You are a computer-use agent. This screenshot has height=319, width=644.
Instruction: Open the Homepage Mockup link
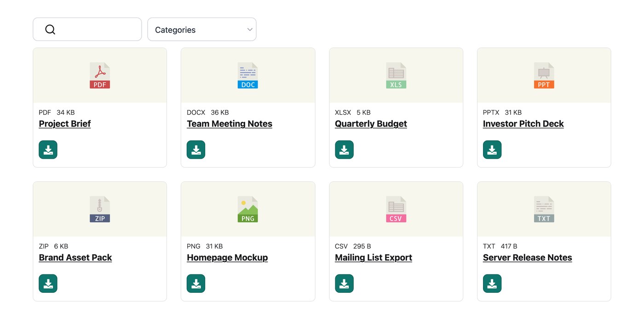point(227,258)
